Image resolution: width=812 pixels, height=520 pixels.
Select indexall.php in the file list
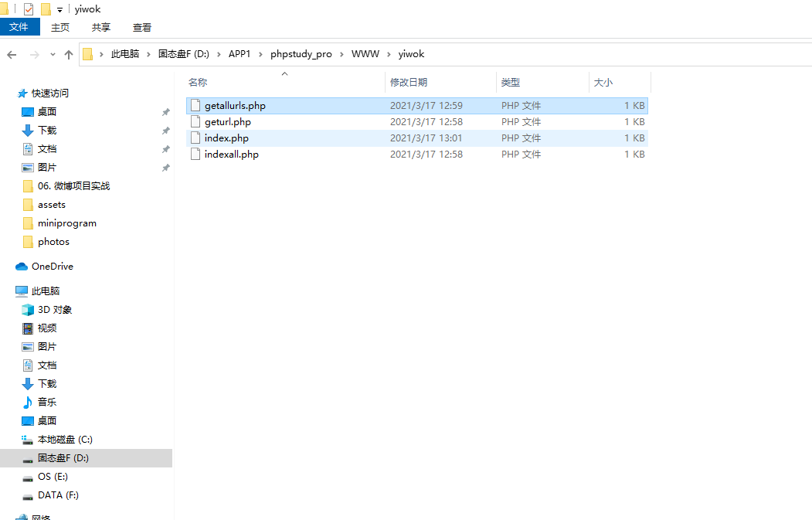(231, 155)
